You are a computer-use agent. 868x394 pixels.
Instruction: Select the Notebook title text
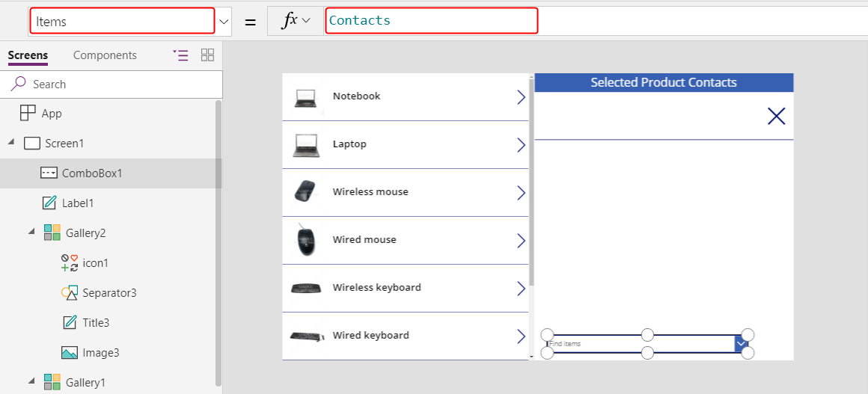[356, 96]
